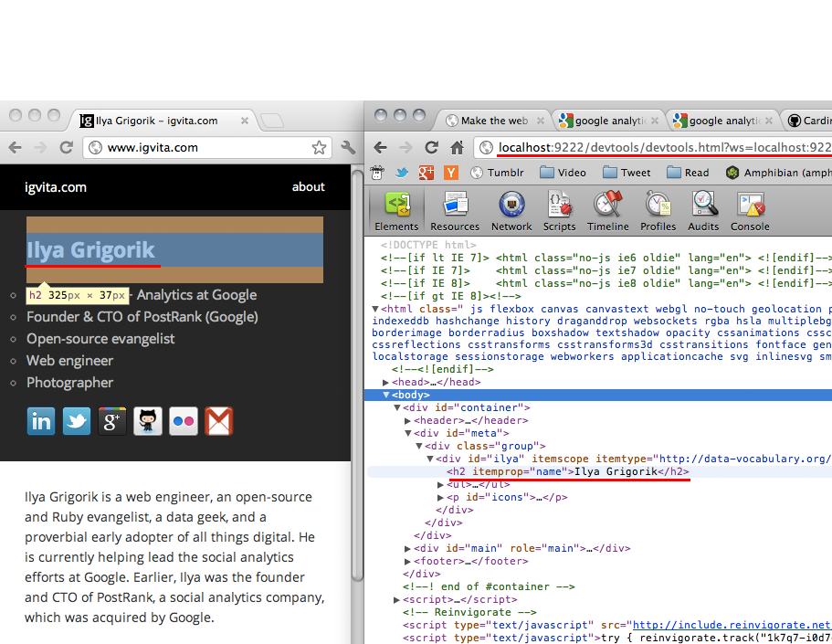832x644 pixels.
Task: Open the Tweet bookmarks folder
Action: click(627, 173)
